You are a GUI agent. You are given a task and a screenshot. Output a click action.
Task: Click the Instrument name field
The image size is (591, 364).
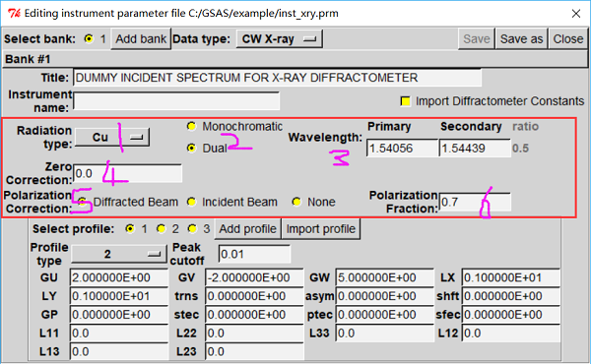176,101
